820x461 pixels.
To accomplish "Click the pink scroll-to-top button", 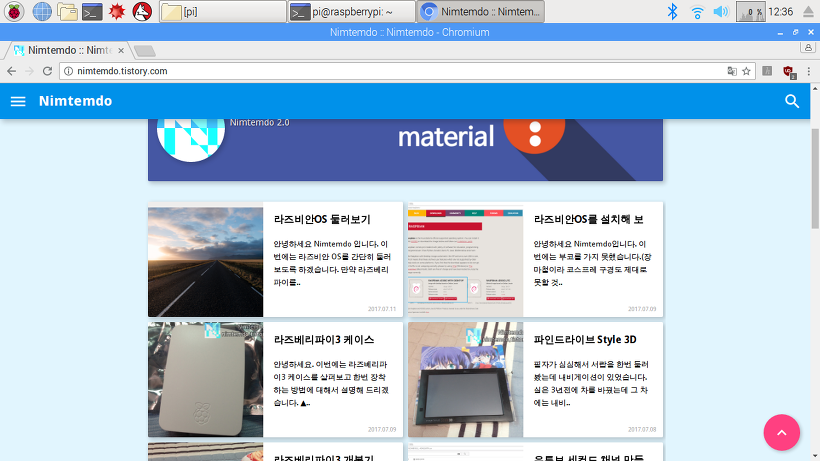I will click(782, 433).
